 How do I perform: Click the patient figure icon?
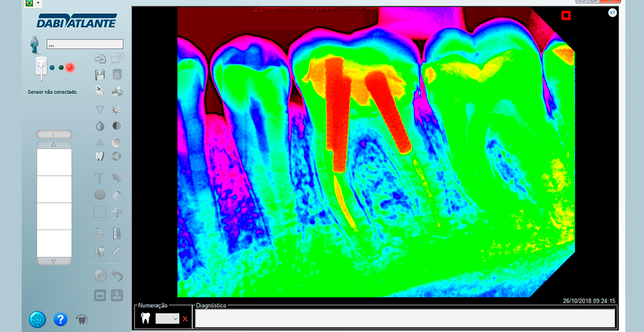coord(35,45)
